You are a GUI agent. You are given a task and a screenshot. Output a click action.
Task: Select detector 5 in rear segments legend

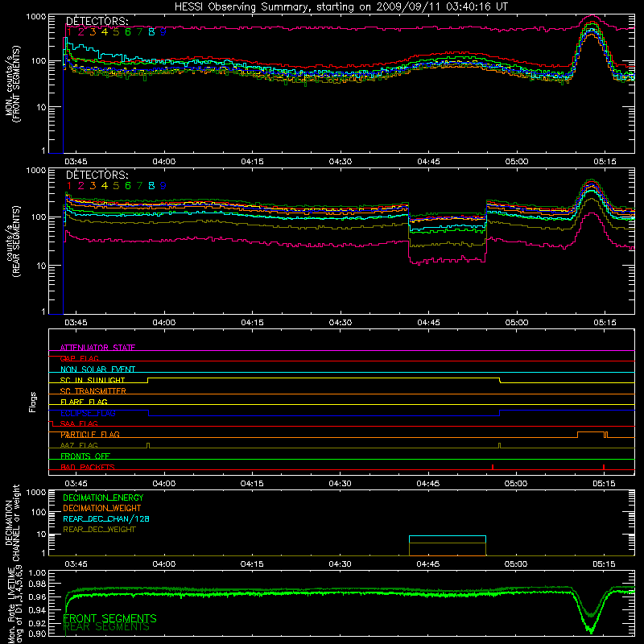click(116, 186)
